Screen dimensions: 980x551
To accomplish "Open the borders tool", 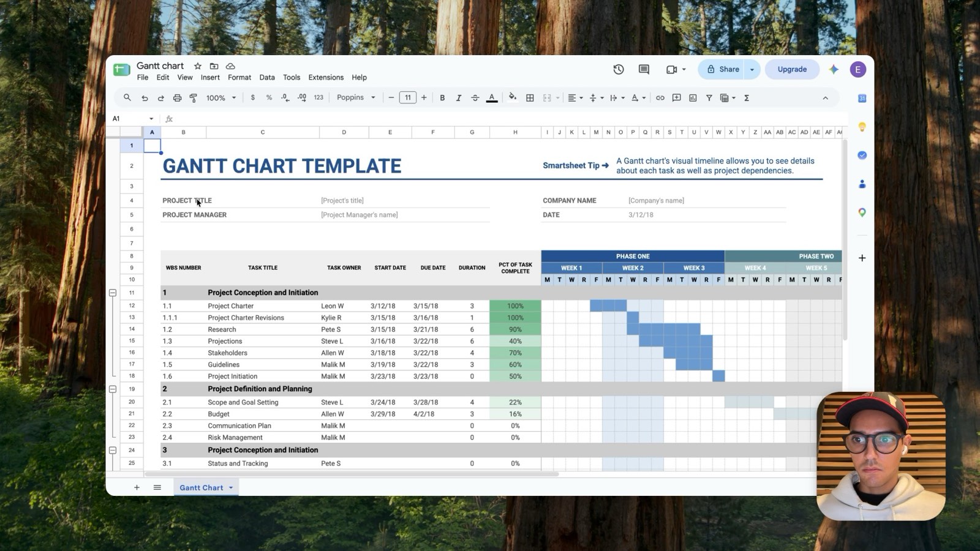I will coord(530,98).
